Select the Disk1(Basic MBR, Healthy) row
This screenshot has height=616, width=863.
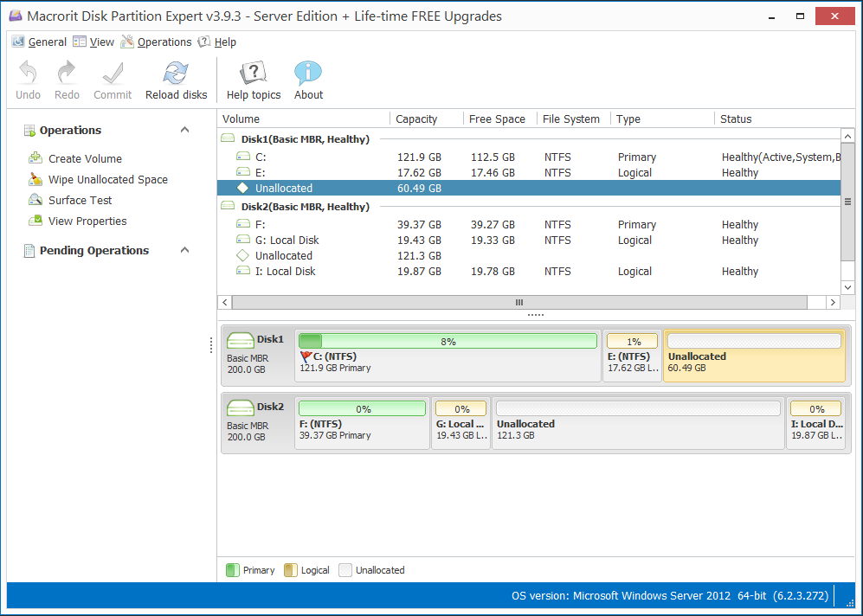pos(529,139)
